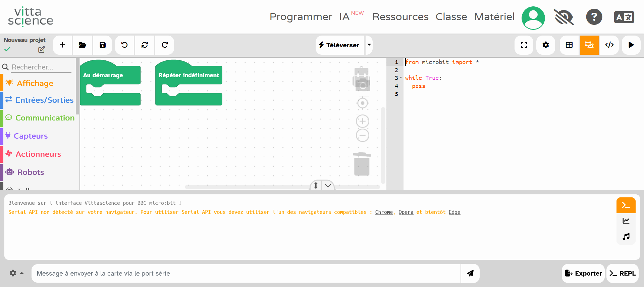Open the Ressources menu
The width and height of the screenshot is (644, 287).
(400, 17)
